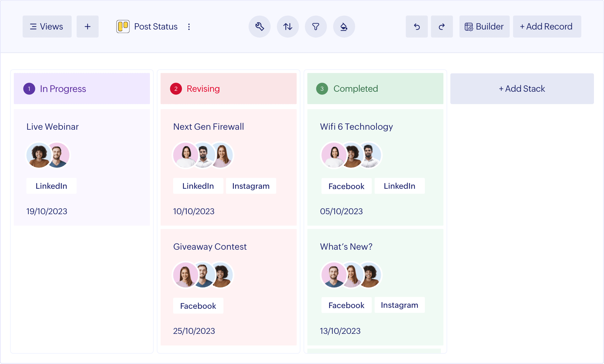Image resolution: width=604 pixels, height=364 pixels.
Task: Open the Post Status three-dot menu
Action: 189,27
